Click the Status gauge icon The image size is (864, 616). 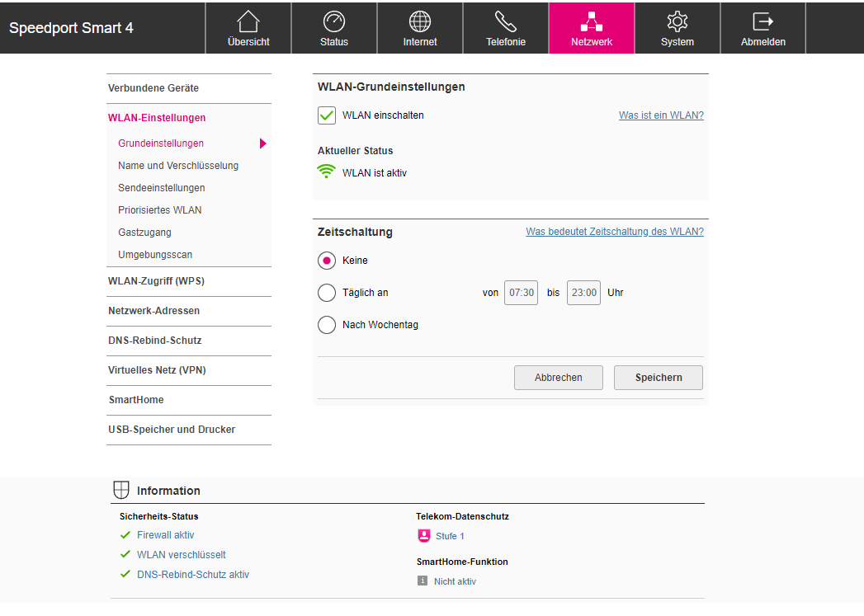[x=334, y=21]
